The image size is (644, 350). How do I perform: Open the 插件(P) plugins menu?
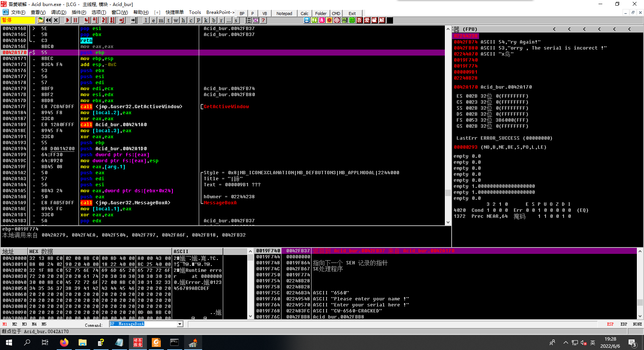coord(79,12)
